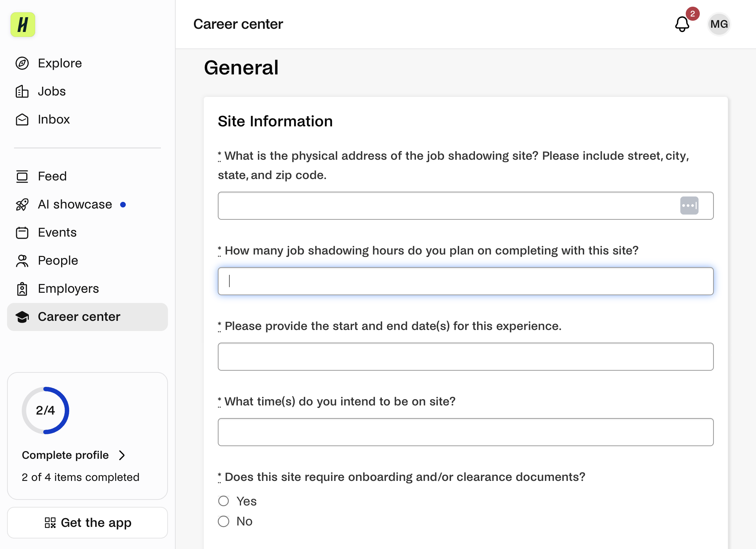Click the 2/4 profile progress ring
Screen dimensions: 756x549
click(45, 410)
